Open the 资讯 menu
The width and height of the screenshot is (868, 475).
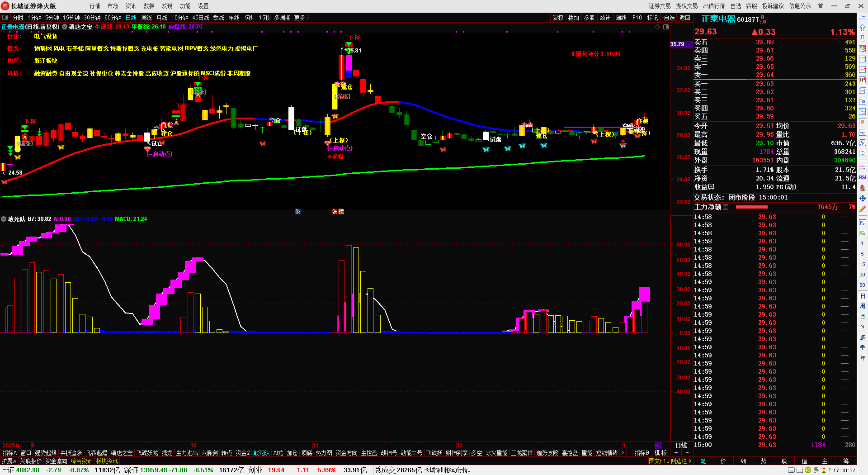coord(131,6)
